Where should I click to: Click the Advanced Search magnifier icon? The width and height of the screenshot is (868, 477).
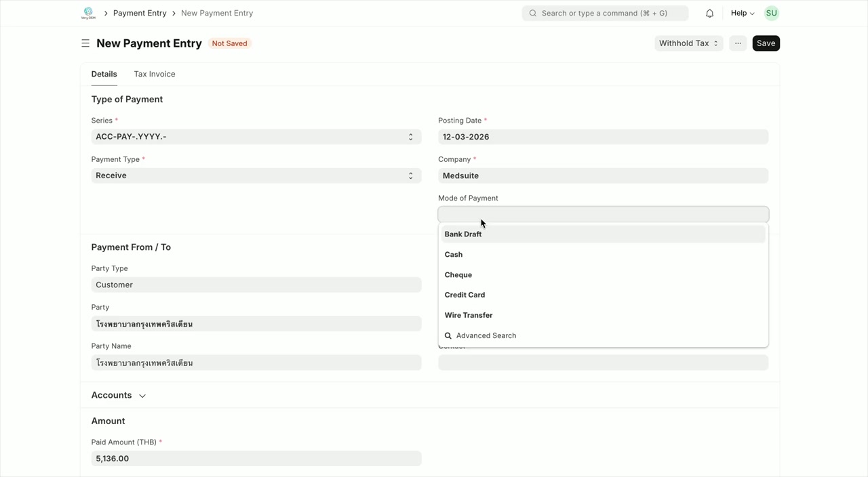click(448, 336)
